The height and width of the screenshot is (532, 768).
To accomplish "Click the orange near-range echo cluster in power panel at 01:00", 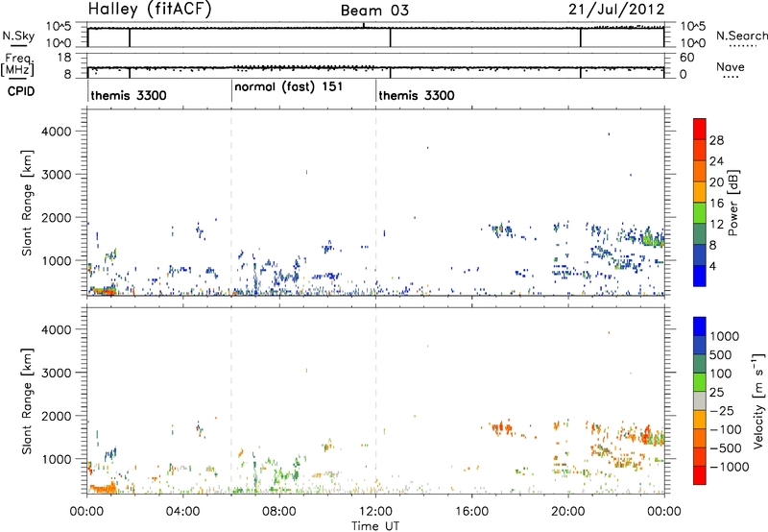I will [x=104, y=291].
